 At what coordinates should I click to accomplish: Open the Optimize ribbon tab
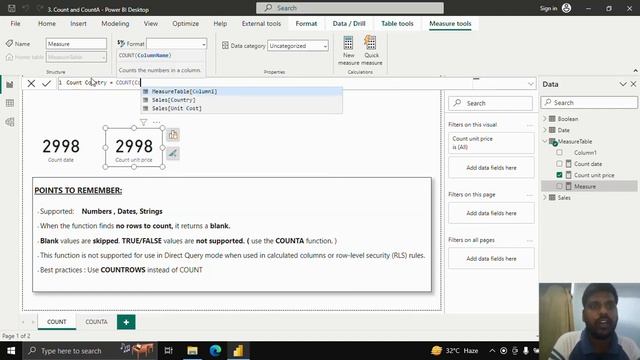(x=185, y=24)
